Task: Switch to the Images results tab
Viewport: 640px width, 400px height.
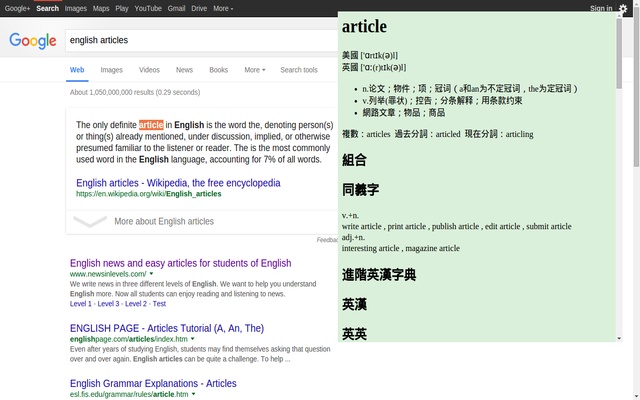Action: [111, 70]
